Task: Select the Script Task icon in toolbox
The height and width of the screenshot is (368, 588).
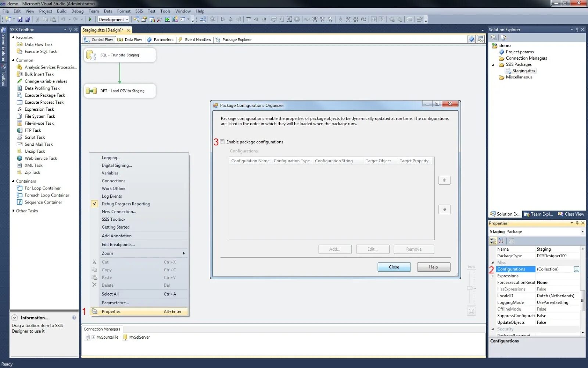Action: (20, 137)
